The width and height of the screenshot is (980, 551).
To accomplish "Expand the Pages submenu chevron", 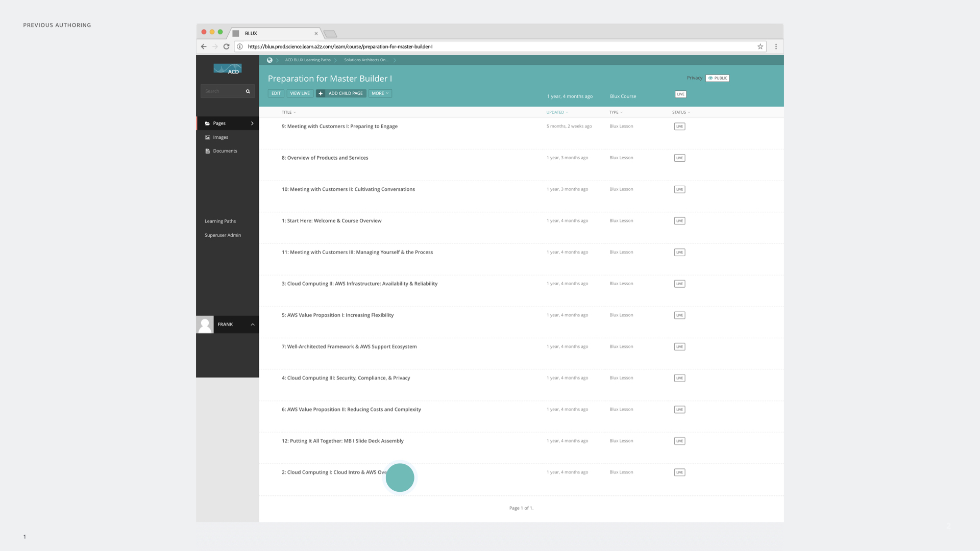I will point(252,123).
